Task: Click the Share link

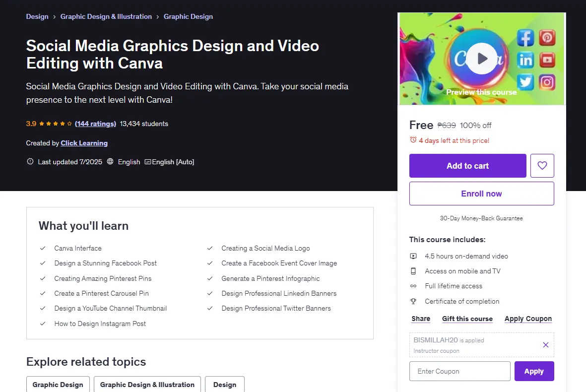Action: [x=421, y=319]
